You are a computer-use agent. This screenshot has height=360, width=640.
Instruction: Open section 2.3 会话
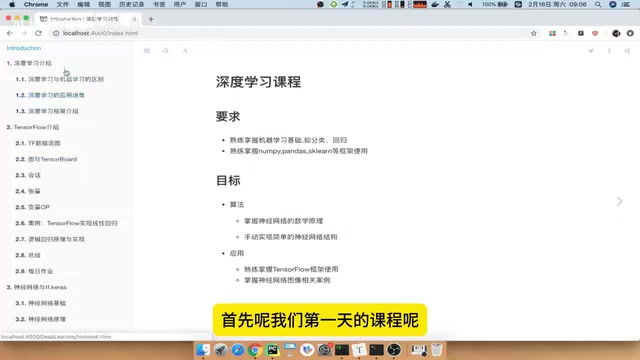pos(28,175)
